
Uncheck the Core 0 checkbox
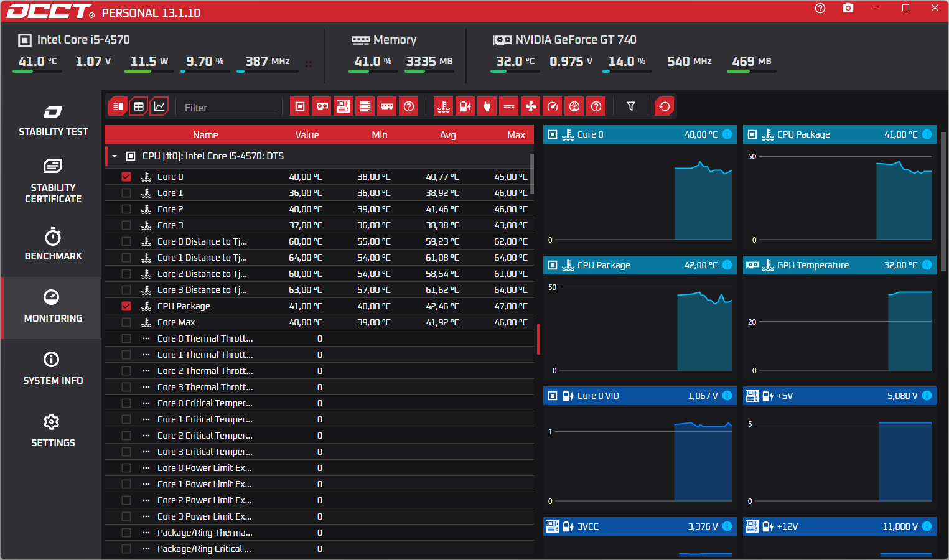(126, 177)
